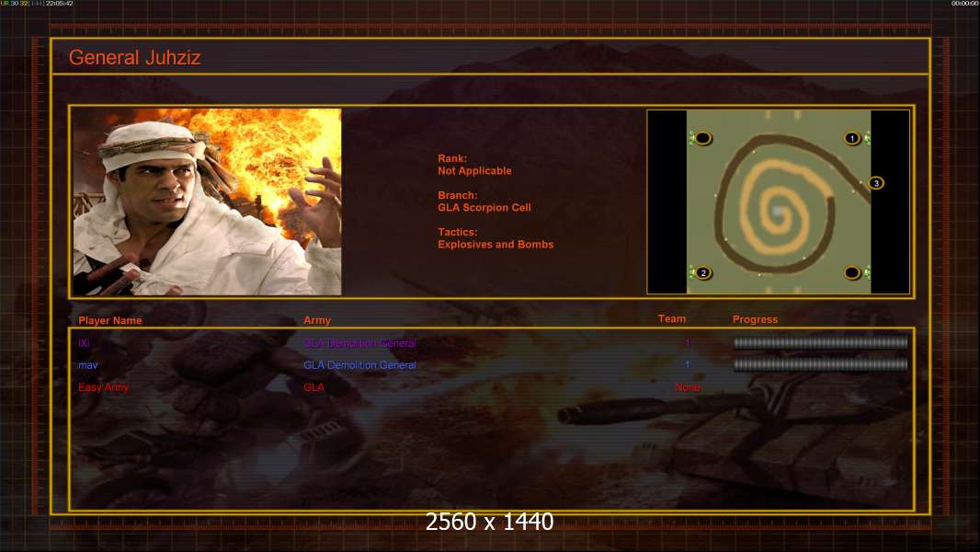Click the spiral center of the map preview
This screenshot has width=980, height=552.
tap(777, 213)
